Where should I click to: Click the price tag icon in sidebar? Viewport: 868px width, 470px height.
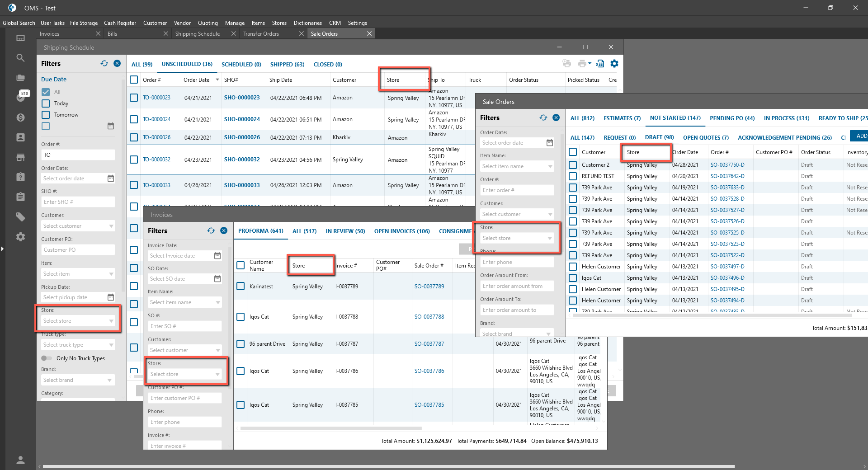20,217
